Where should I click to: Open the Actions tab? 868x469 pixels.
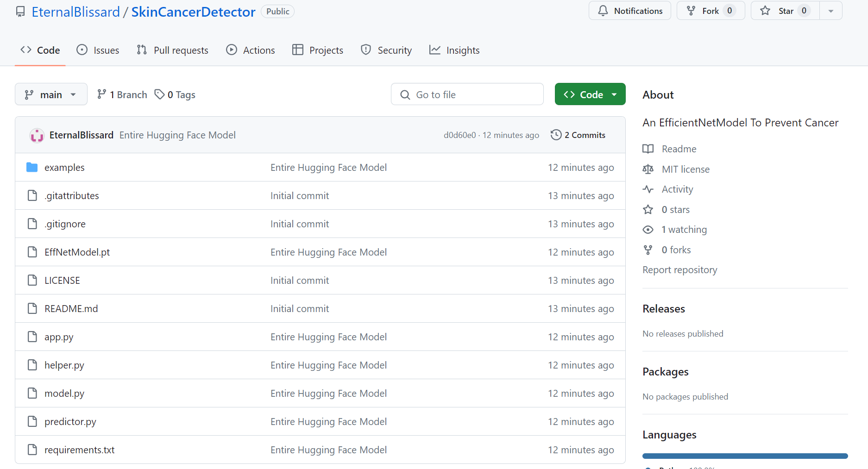click(x=251, y=50)
